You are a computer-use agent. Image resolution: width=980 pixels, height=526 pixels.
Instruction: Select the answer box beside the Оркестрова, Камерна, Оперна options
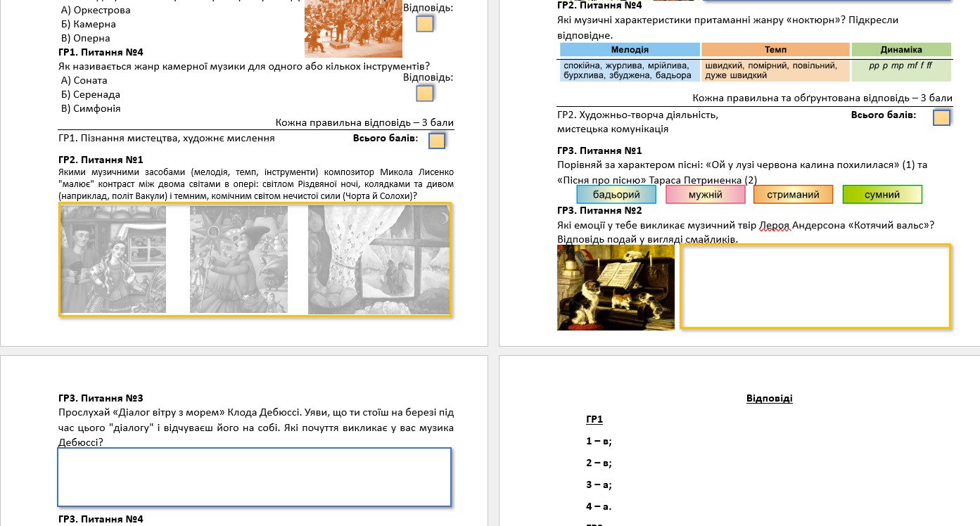[x=424, y=24]
